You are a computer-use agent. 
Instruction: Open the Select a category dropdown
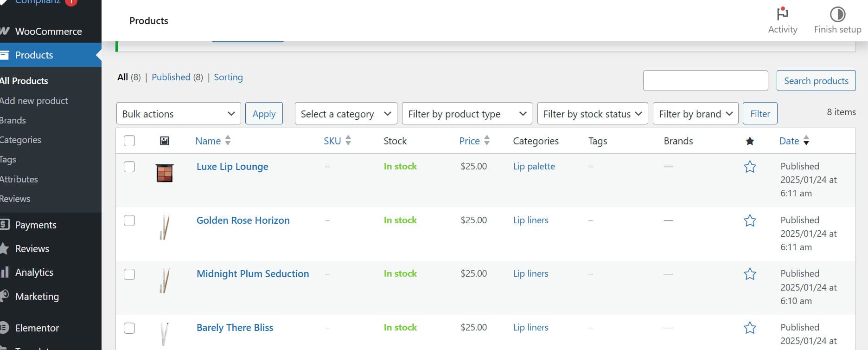click(x=346, y=114)
